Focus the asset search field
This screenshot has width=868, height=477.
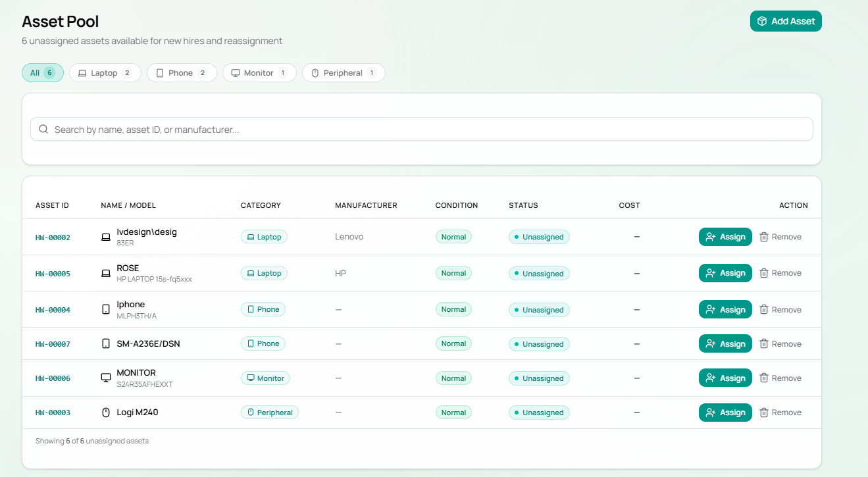422,129
